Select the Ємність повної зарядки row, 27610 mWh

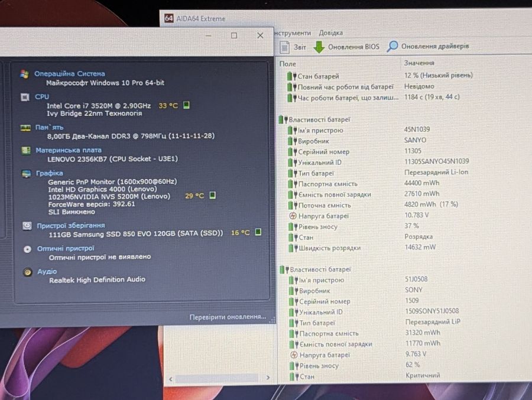(364, 194)
